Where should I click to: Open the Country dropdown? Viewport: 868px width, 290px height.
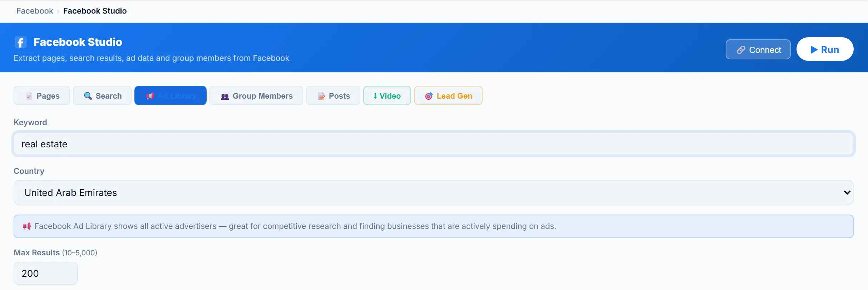pyautogui.click(x=434, y=192)
